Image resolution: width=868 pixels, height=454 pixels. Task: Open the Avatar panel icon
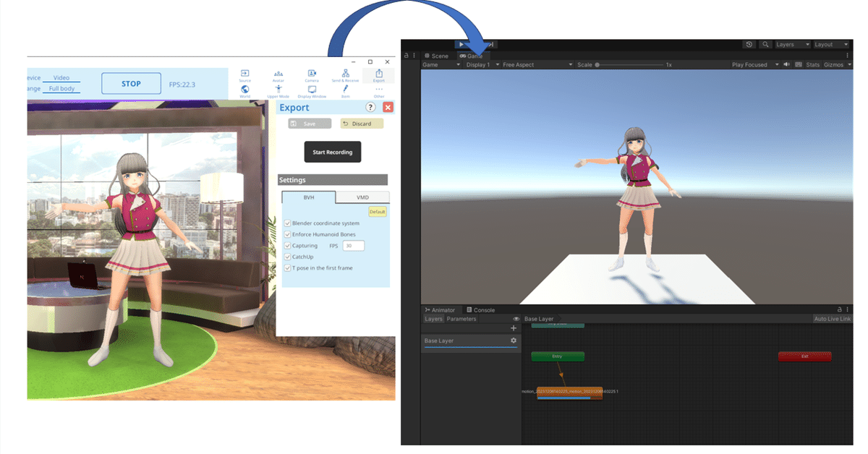[278, 75]
